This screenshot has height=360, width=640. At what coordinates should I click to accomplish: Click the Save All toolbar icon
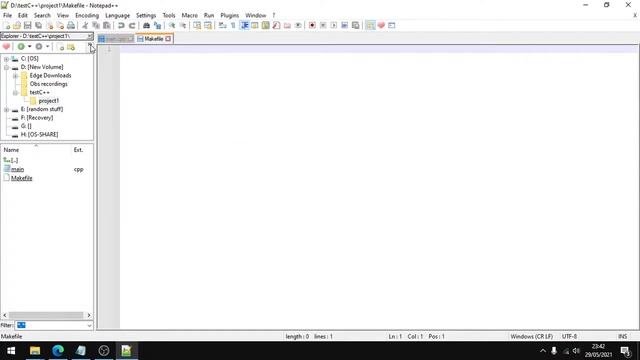click(x=38, y=25)
